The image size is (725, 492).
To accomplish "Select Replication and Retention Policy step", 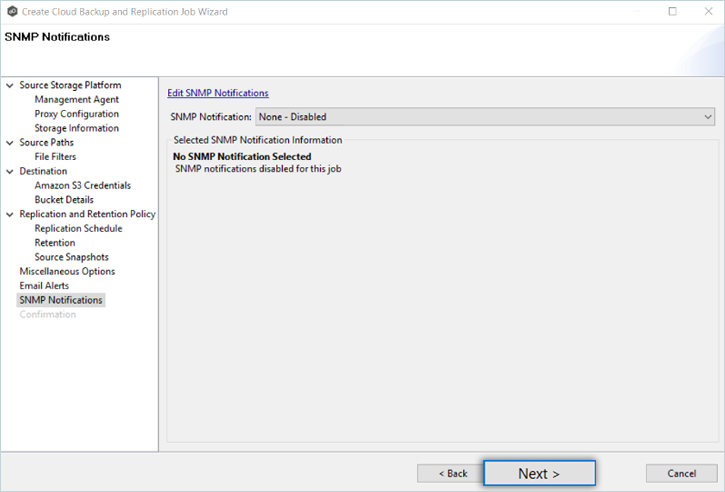I will coord(87,214).
